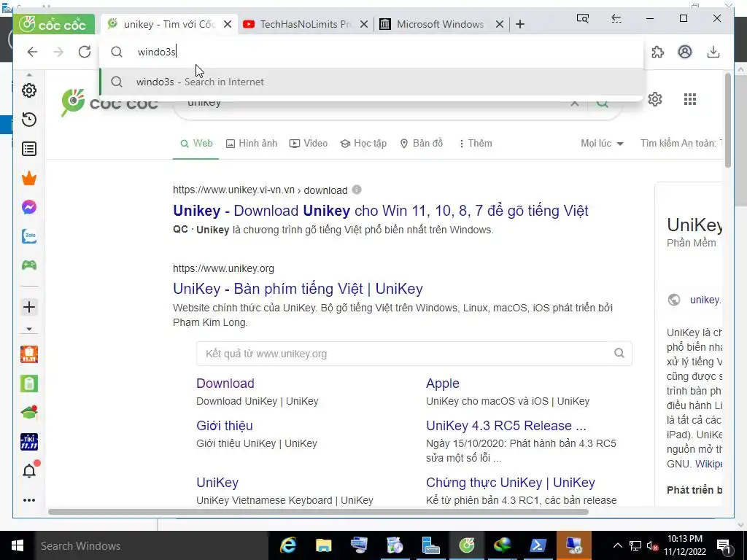Select the Web results tab
Screen dimensions: 747x560
[196, 144]
